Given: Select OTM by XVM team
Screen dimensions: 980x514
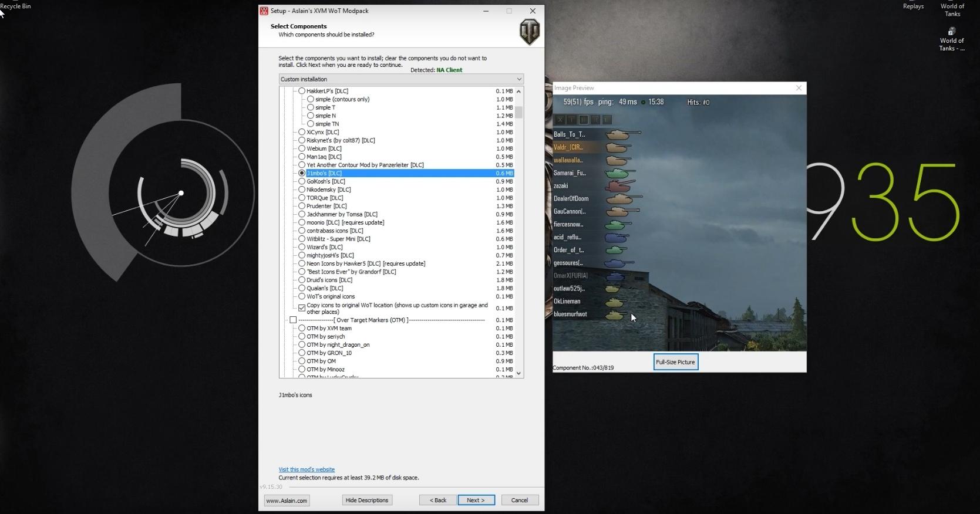Looking at the screenshot, I should coord(302,328).
